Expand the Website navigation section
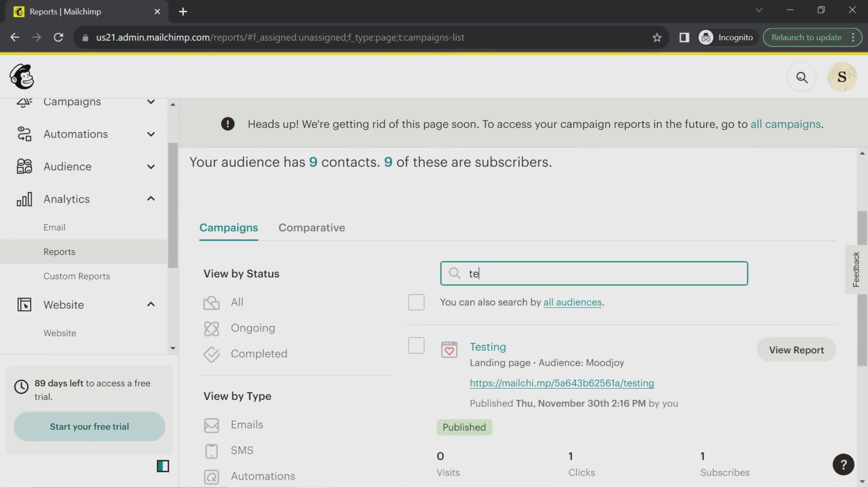This screenshot has width=868, height=488. tap(150, 305)
